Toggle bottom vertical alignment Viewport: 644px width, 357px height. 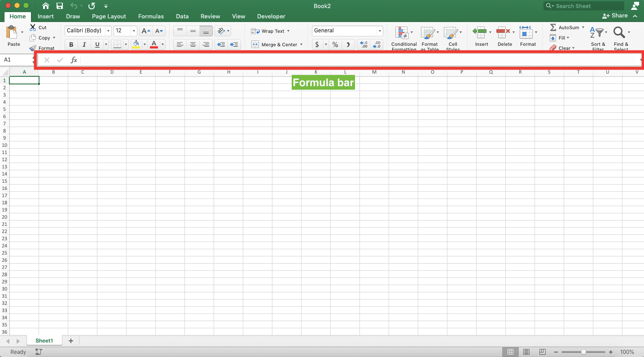tap(206, 31)
